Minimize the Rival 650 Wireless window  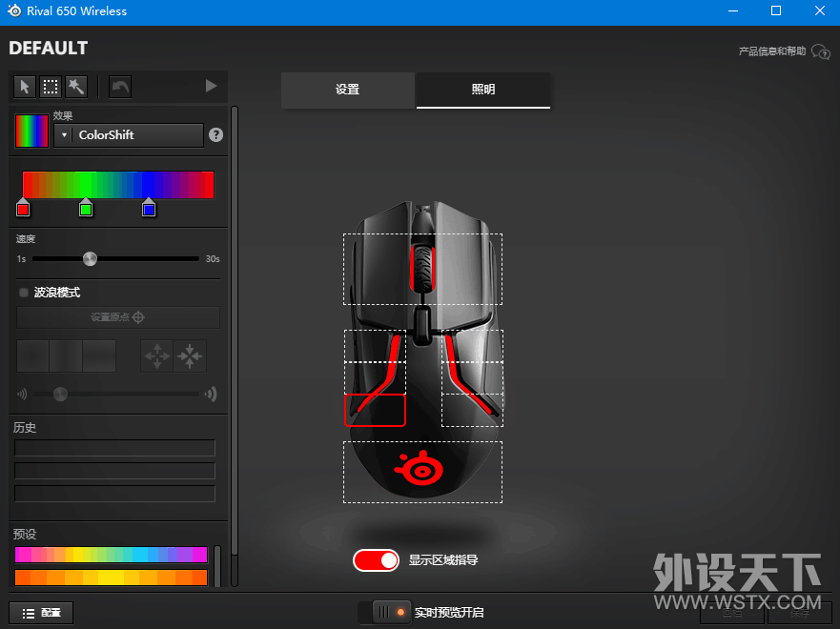pos(733,10)
